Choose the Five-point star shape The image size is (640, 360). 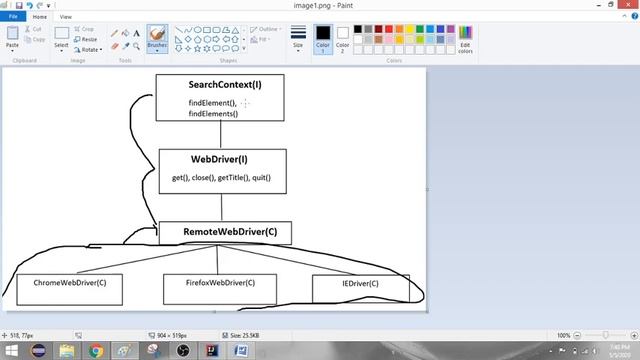[198, 49]
